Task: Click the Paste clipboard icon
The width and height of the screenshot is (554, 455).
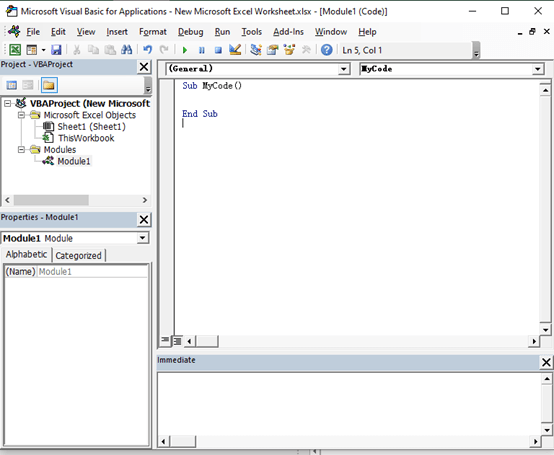Action: [x=110, y=50]
